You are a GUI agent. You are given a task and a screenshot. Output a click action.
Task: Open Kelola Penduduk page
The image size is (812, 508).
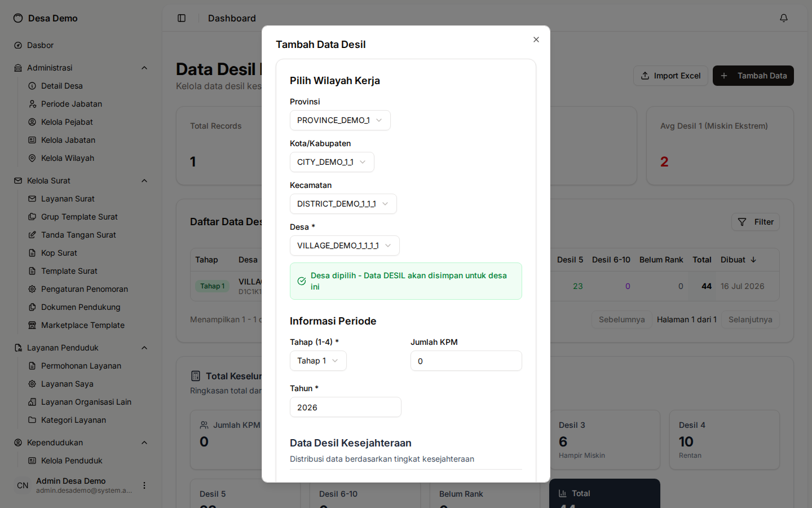click(x=87, y=461)
